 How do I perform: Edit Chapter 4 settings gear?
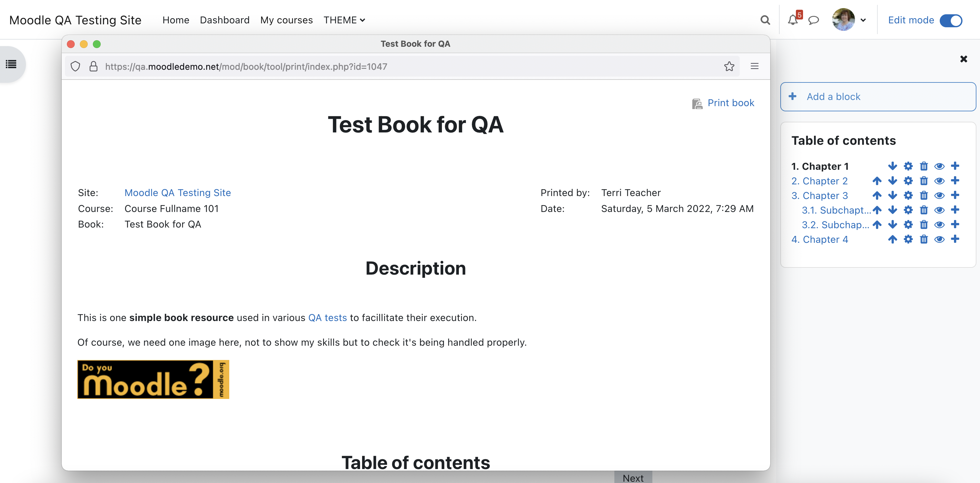coord(908,239)
